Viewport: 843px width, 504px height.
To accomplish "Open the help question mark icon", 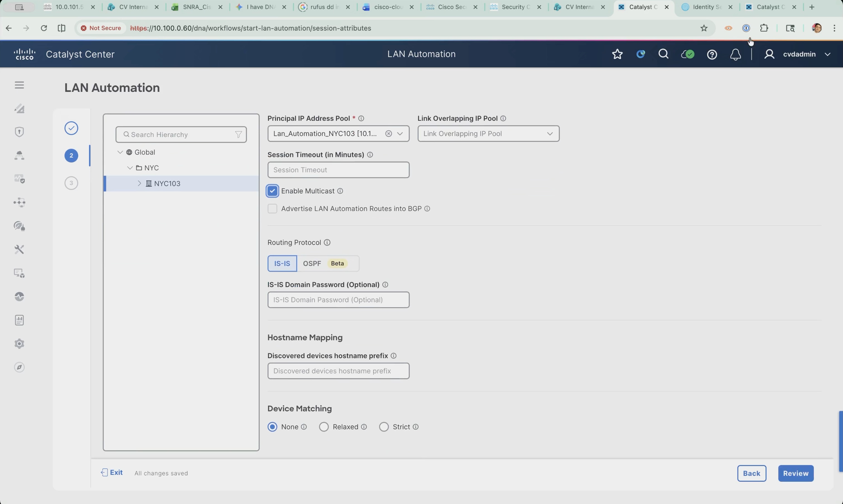I will click(x=712, y=54).
